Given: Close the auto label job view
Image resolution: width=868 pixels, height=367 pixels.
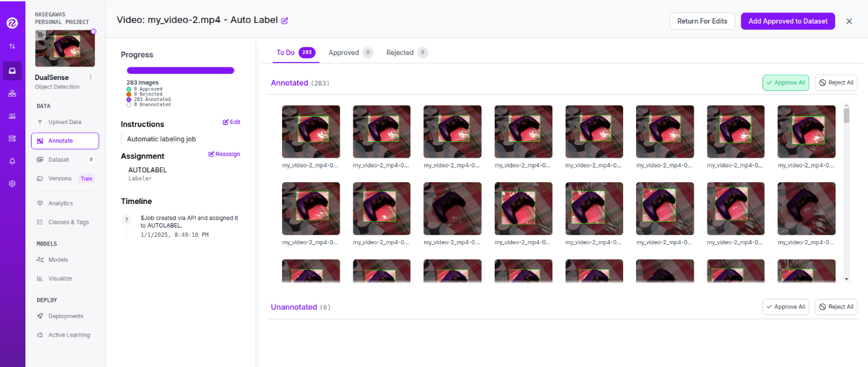Looking at the screenshot, I should tap(849, 21).
